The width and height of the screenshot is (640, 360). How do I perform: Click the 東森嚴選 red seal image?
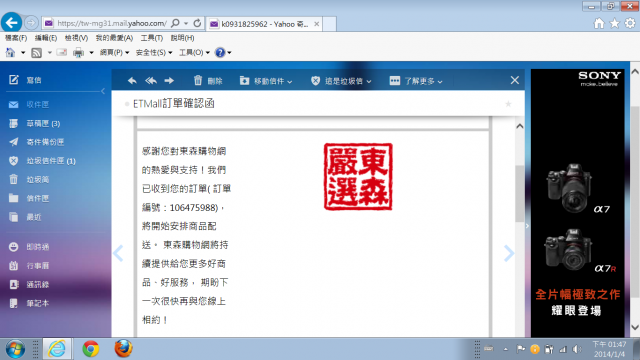(x=358, y=177)
